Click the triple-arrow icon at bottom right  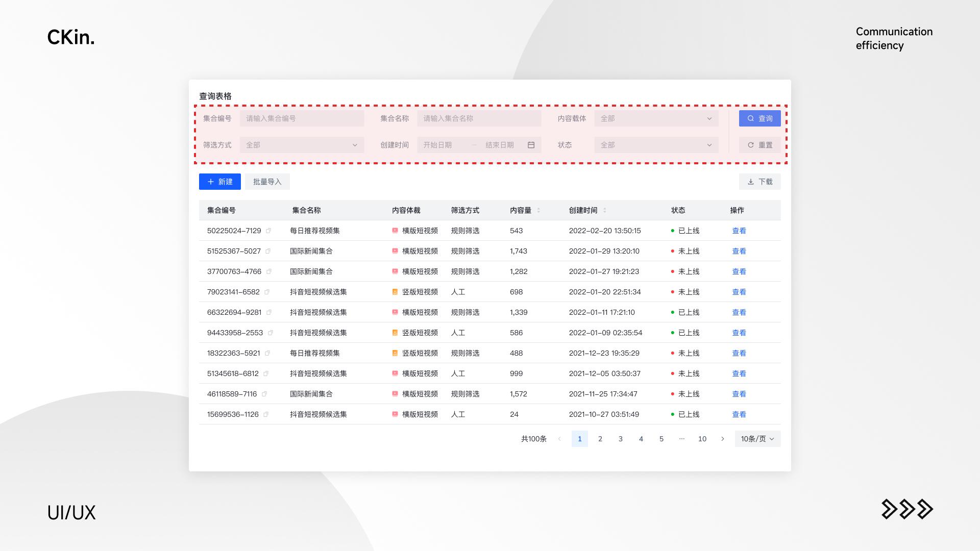tap(907, 509)
